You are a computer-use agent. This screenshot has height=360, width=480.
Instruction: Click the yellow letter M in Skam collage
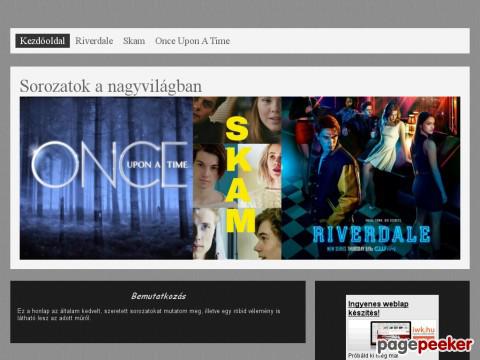pos(241,220)
